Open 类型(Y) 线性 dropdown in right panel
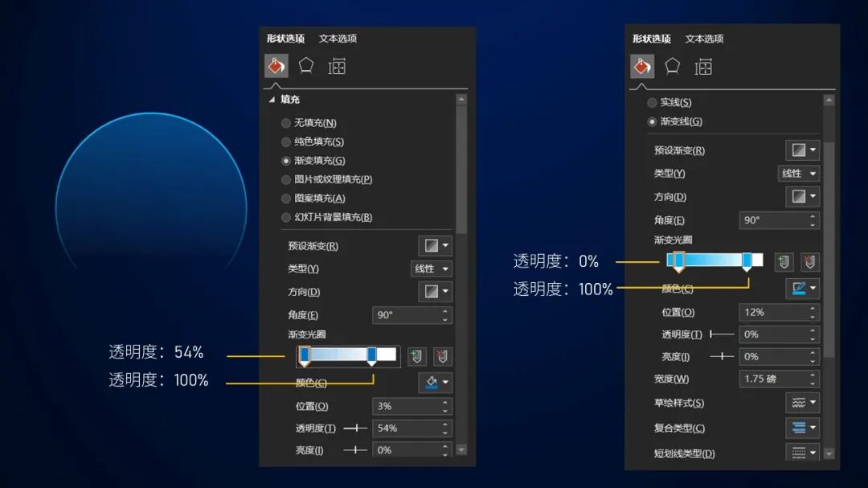This screenshot has width=868, height=488. pyautogui.click(x=799, y=174)
